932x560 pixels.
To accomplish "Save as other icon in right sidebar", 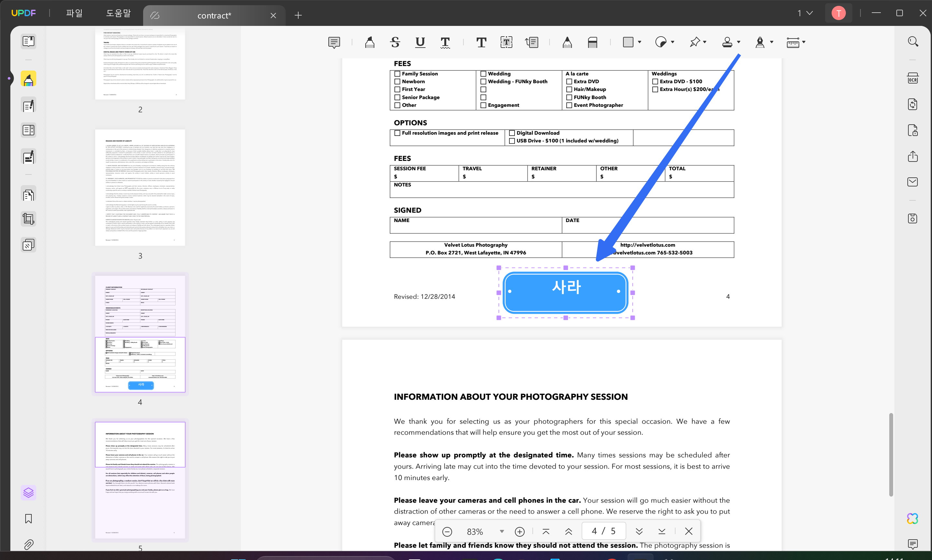I will point(913,218).
